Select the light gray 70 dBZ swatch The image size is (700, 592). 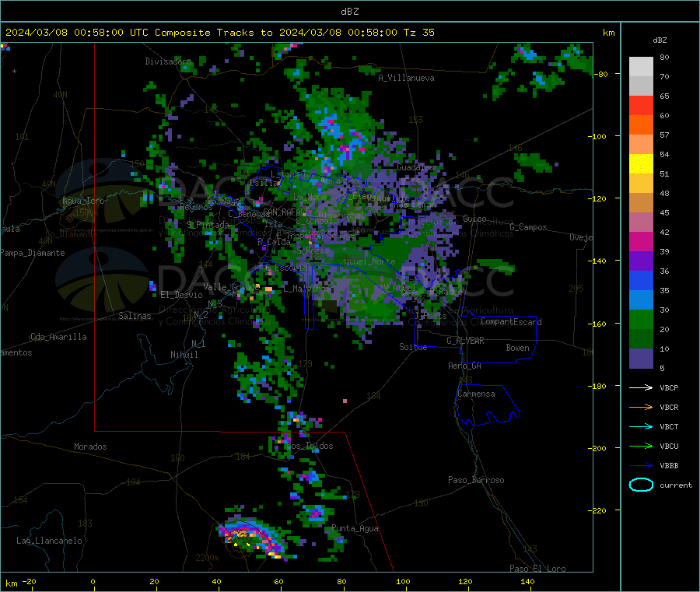(641, 67)
